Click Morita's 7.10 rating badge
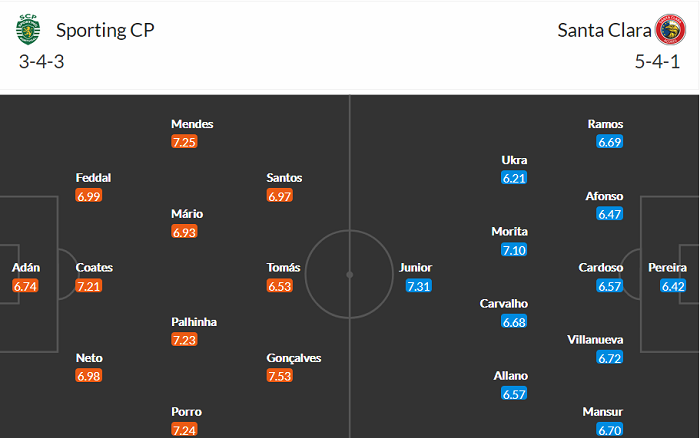This screenshot has height=438, width=700. (x=514, y=250)
